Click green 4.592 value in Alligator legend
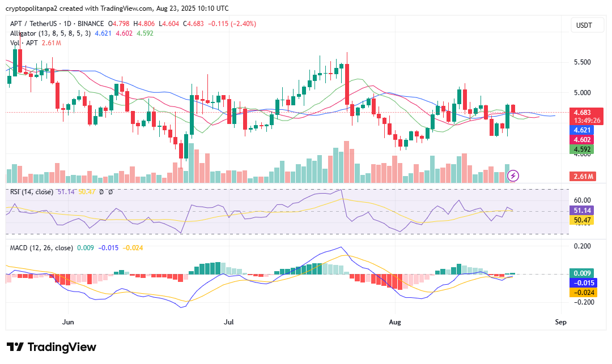612x364 pixels. 145,33
